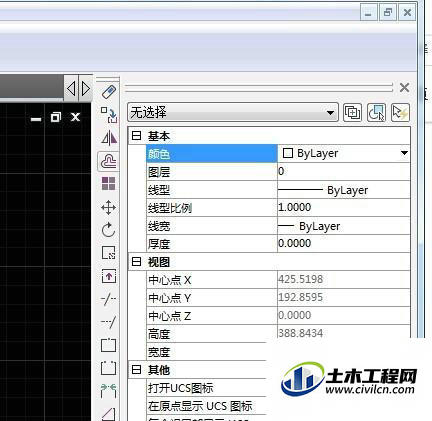Select the Move tool icon
This screenshot has width=432, height=421.
coord(109,208)
